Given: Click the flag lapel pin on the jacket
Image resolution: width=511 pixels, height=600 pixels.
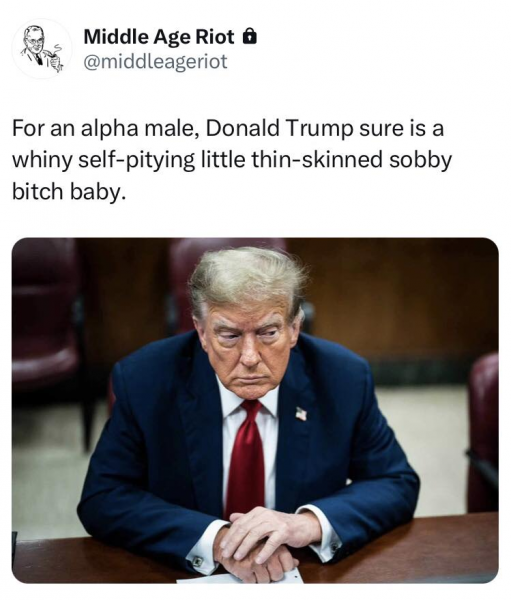Looking at the screenshot, I should 301,414.
